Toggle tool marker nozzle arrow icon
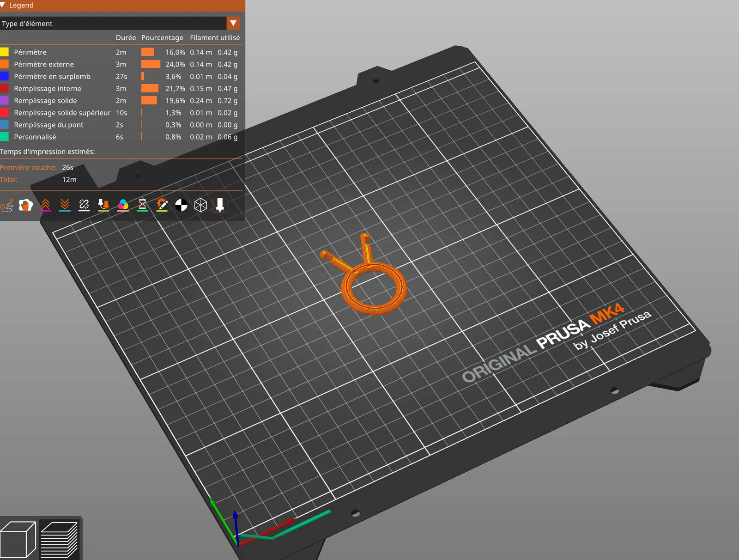 click(220, 205)
